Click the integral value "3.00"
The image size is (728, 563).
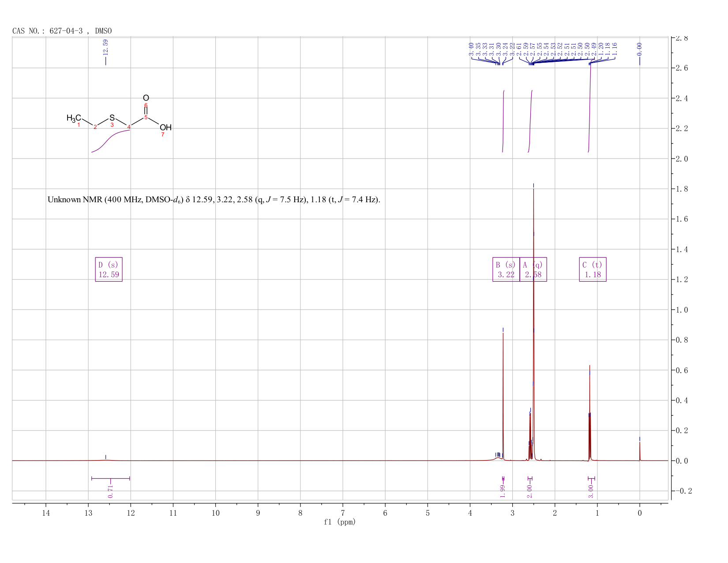[x=591, y=491]
